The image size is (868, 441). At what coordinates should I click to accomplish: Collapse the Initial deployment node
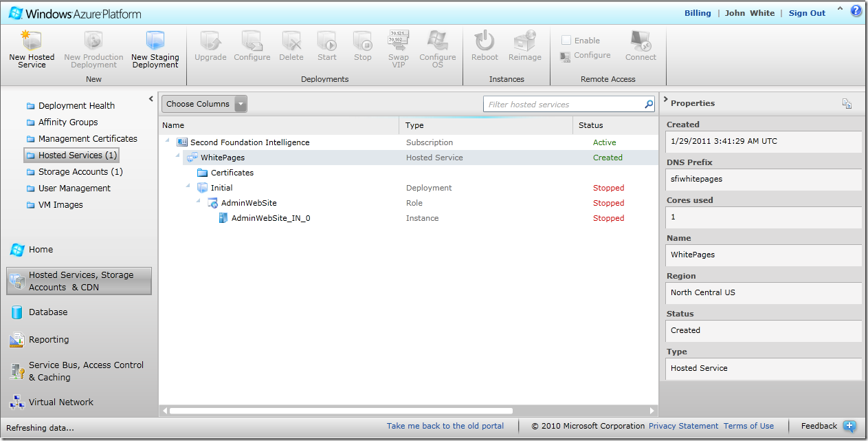click(x=189, y=186)
